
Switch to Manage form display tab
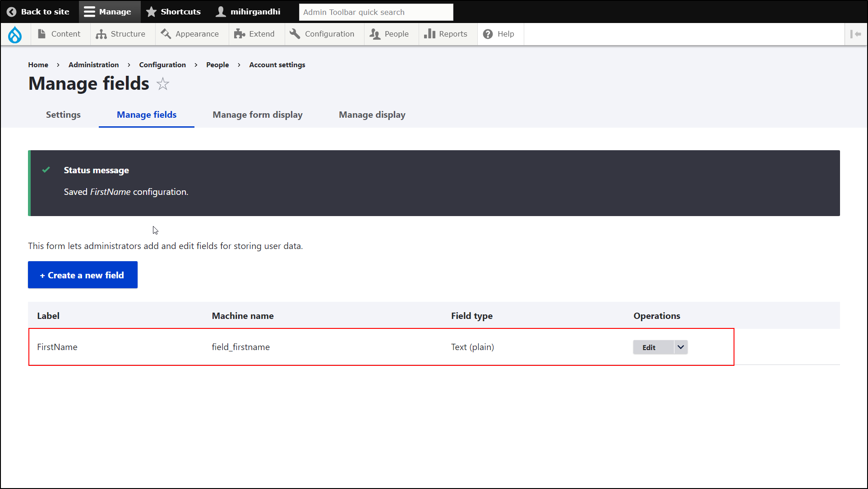coord(258,115)
